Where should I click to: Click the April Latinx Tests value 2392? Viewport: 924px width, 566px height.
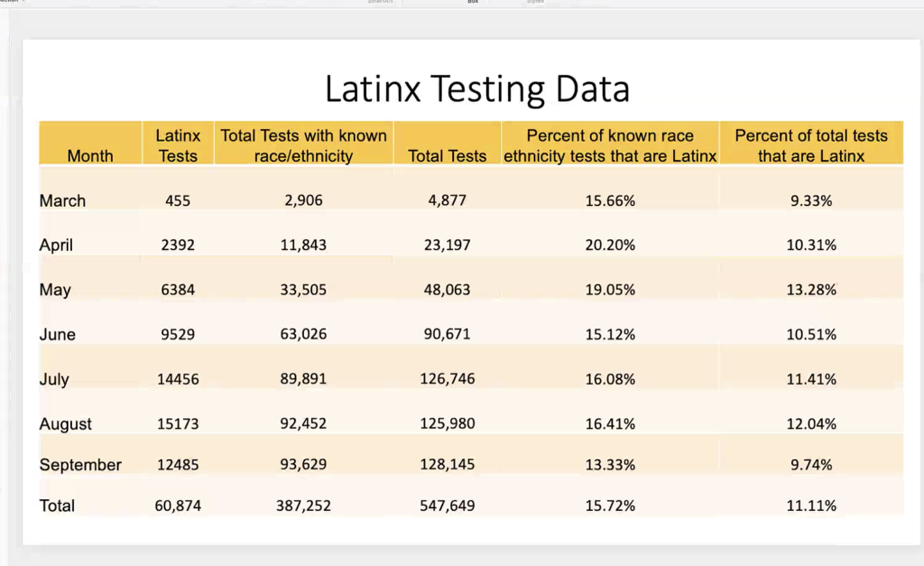[x=178, y=246]
